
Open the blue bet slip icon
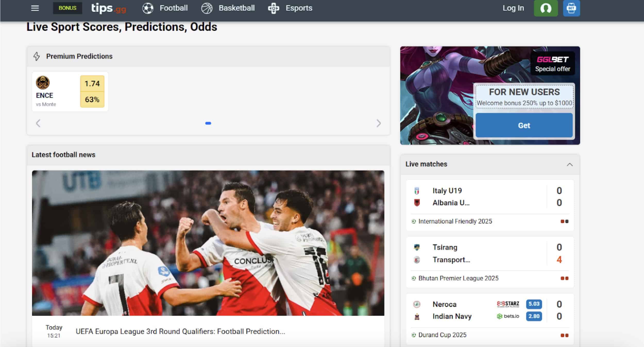coord(571,8)
